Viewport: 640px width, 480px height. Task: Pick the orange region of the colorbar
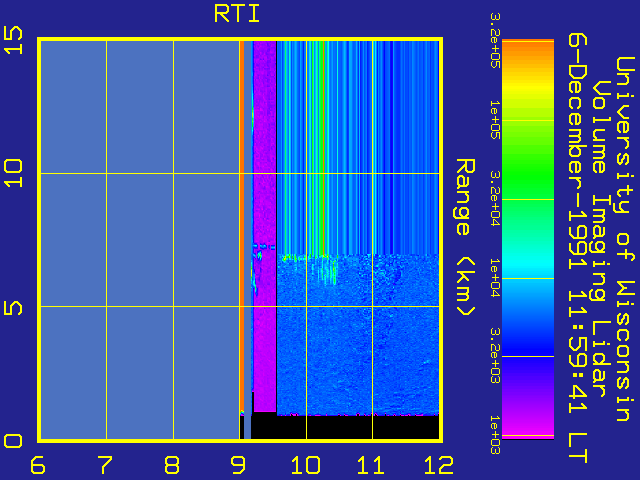tap(528, 53)
